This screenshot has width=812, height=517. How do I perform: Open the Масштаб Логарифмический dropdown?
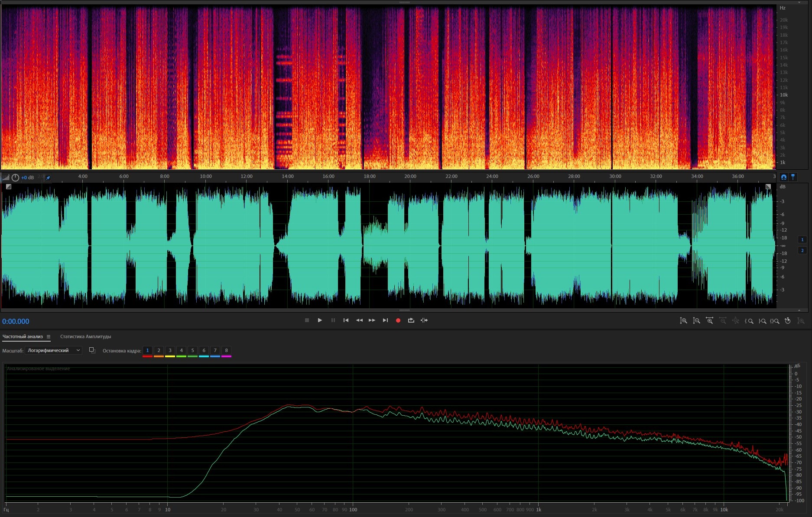pyautogui.click(x=53, y=350)
